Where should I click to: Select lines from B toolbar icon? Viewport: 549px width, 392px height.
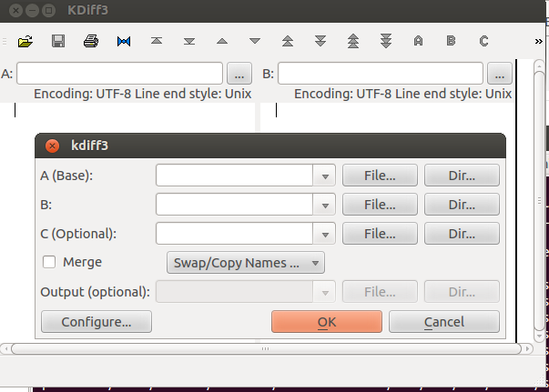(x=451, y=41)
